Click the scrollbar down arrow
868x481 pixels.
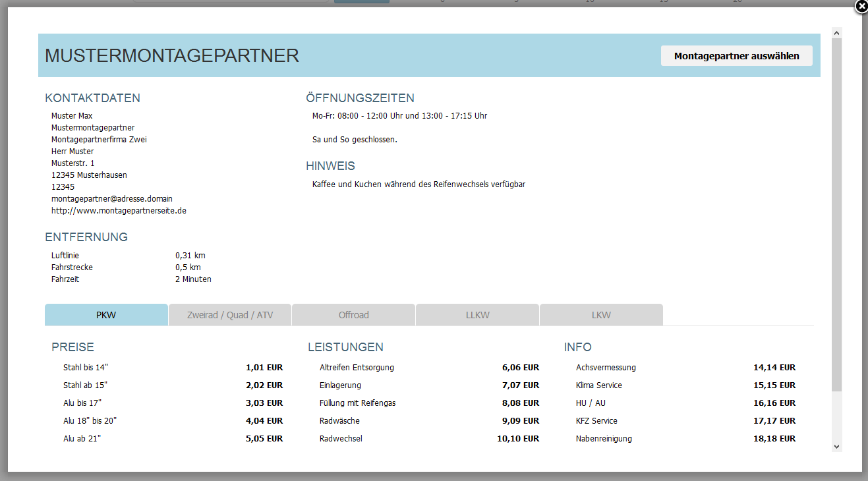(837, 446)
